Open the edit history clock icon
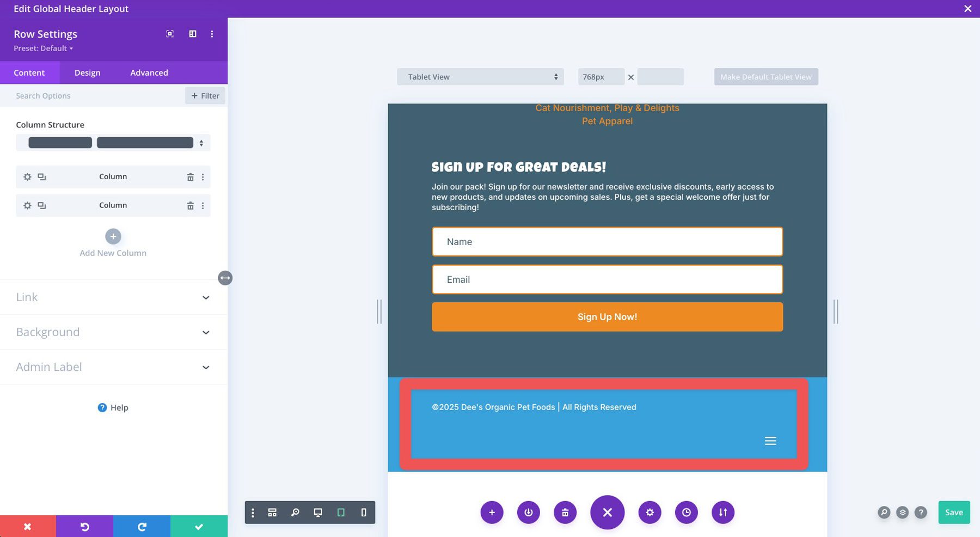This screenshot has width=980, height=537. click(687, 512)
